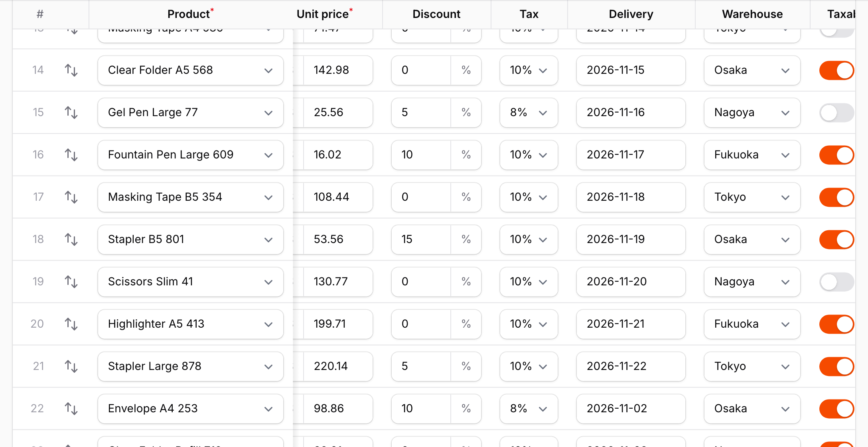Click the reorder arrows icon on row 16
868x447 pixels.
click(71, 155)
